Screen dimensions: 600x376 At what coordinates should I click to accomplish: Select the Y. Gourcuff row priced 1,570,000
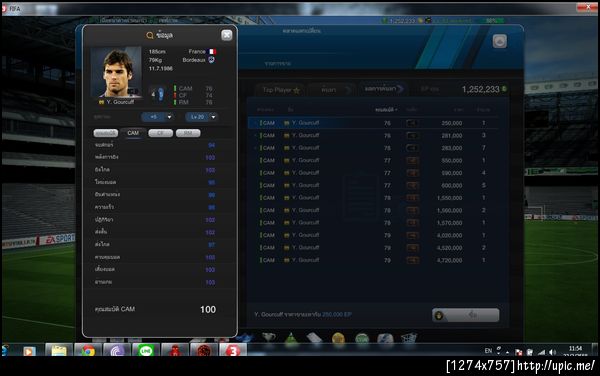pyautogui.click(x=373, y=223)
